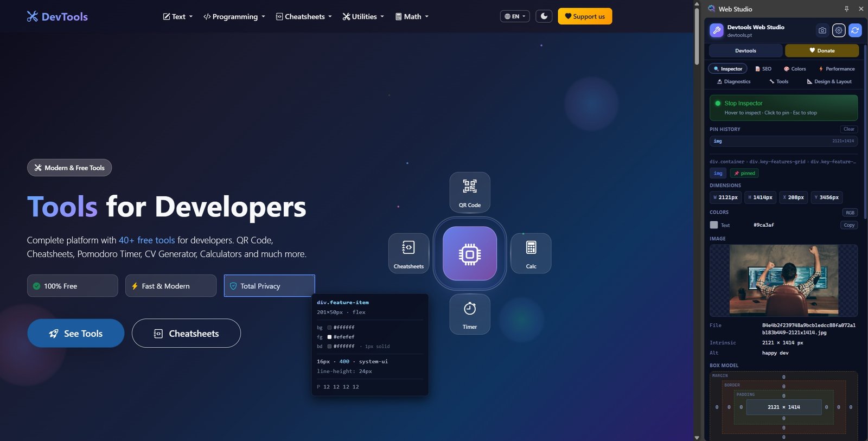Click the Devtools button in the panel
Image resolution: width=868 pixels, height=441 pixels.
coord(745,50)
